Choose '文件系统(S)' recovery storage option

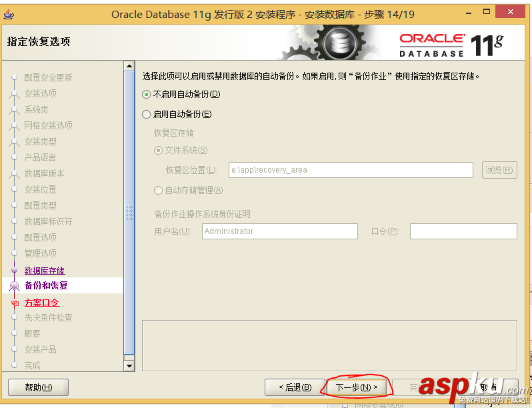tap(158, 150)
